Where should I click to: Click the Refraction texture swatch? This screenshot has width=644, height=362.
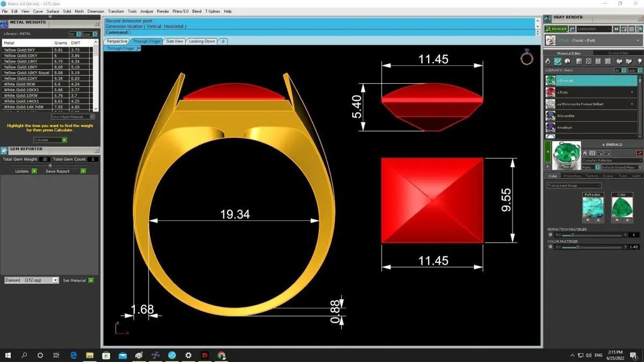point(592,207)
